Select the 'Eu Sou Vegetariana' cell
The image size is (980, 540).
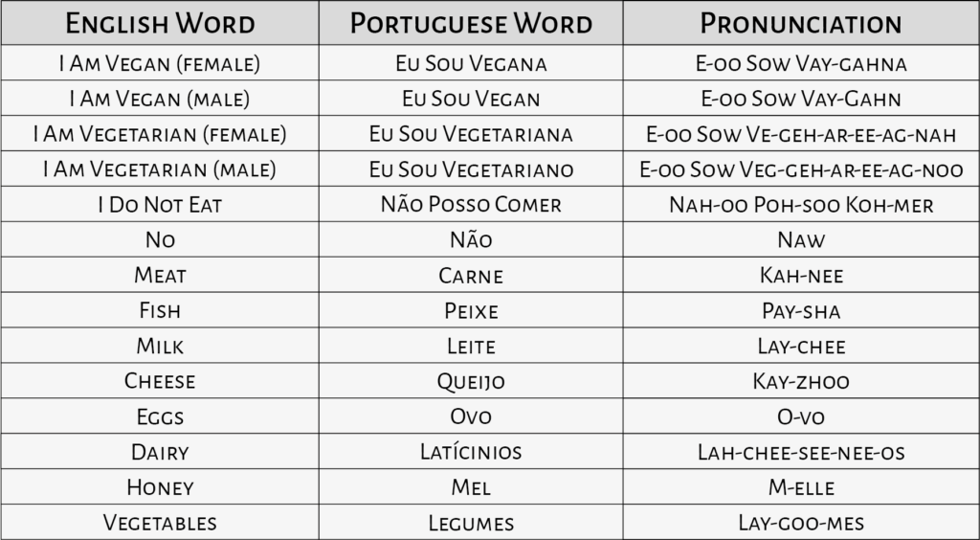pyautogui.click(x=471, y=133)
